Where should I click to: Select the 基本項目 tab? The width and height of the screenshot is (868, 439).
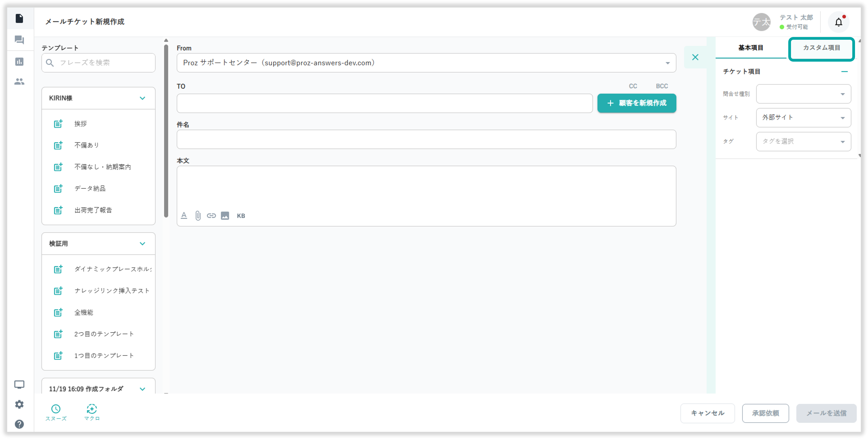pyautogui.click(x=751, y=48)
